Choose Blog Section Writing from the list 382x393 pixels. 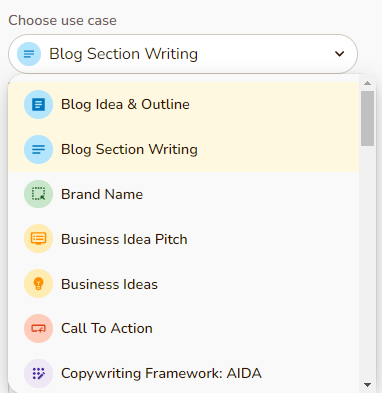pos(183,149)
